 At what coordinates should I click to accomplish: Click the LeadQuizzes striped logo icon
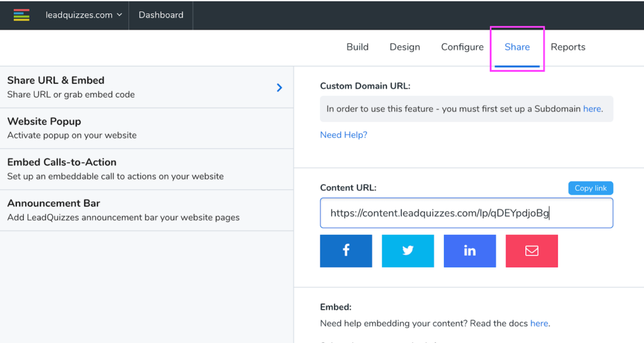click(x=21, y=15)
